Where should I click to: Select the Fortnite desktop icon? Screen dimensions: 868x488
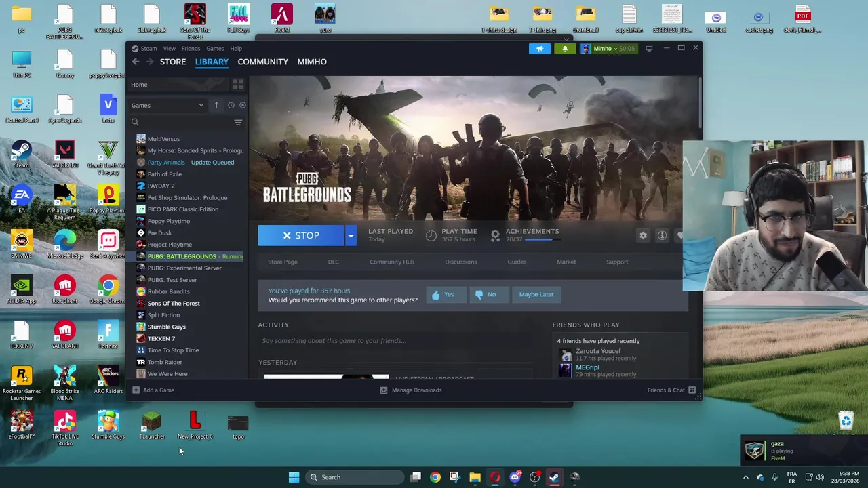(x=108, y=335)
